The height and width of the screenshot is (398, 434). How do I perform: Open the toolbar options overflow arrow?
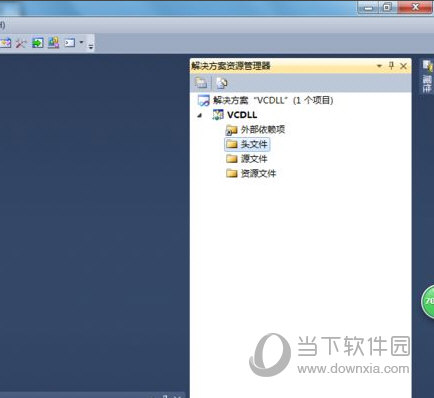[91, 46]
